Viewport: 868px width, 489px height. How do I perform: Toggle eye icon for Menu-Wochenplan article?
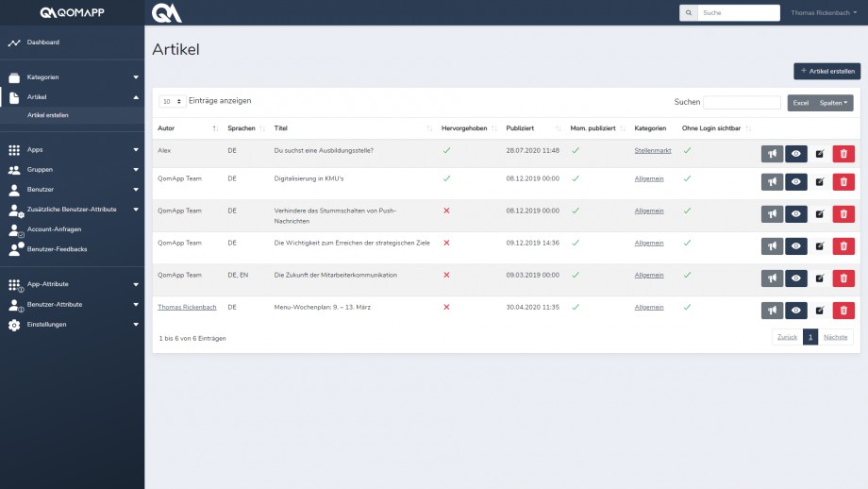click(796, 311)
